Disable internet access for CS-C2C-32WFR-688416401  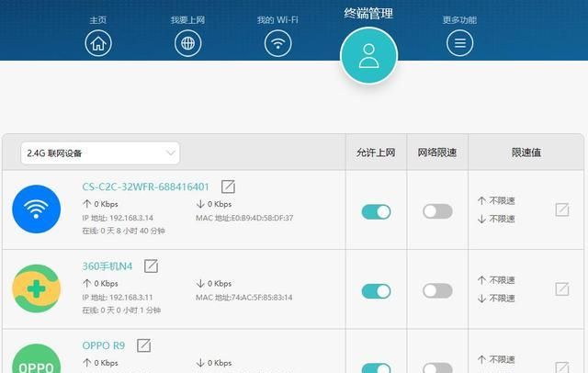[x=376, y=212]
